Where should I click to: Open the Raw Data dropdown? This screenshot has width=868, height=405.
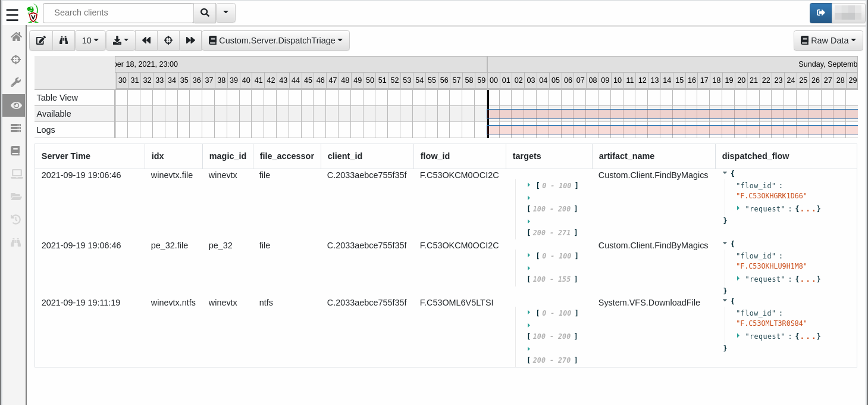pyautogui.click(x=828, y=40)
